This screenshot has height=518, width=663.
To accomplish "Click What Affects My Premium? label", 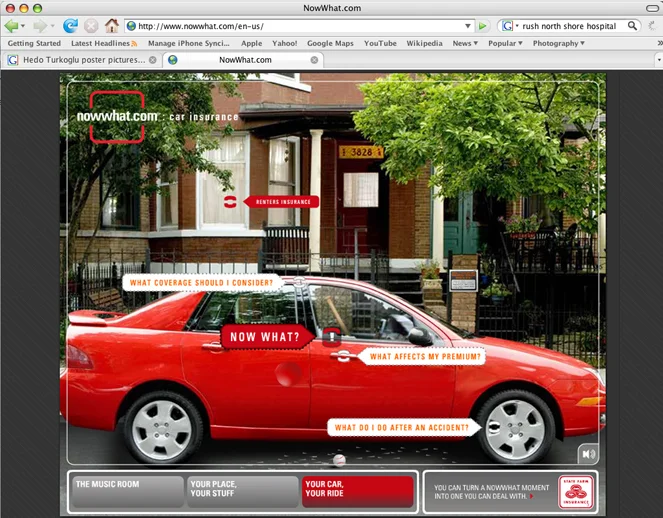I will tap(423, 356).
